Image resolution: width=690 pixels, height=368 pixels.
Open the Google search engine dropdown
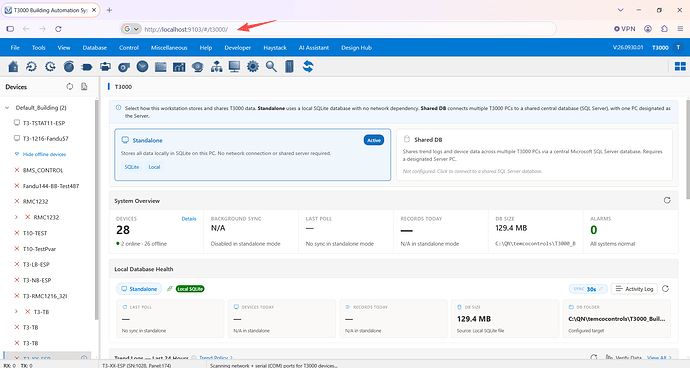click(131, 29)
